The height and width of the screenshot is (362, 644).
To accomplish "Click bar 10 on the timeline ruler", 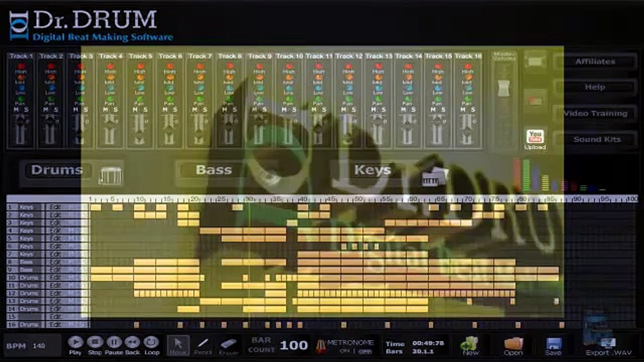I will tap(139, 199).
